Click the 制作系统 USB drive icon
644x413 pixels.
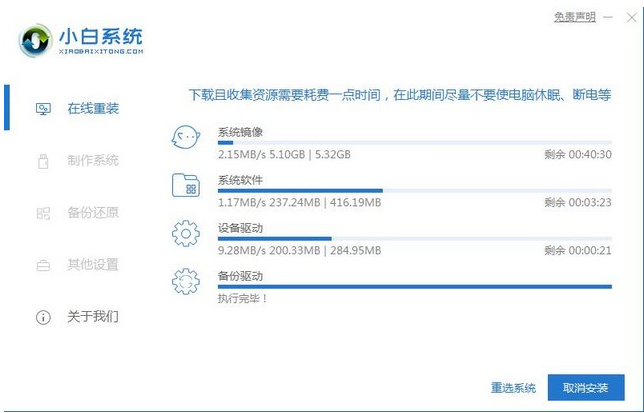[x=43, y=160]
